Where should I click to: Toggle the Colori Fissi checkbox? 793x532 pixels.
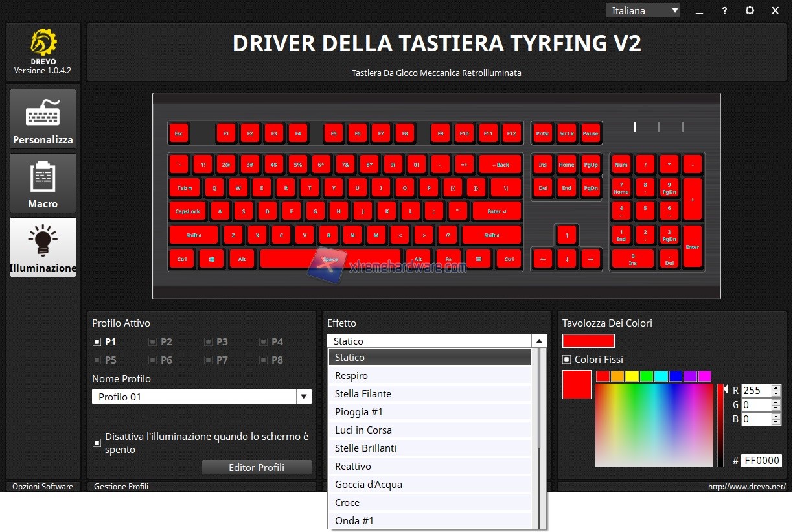click(x=567, y=359)
